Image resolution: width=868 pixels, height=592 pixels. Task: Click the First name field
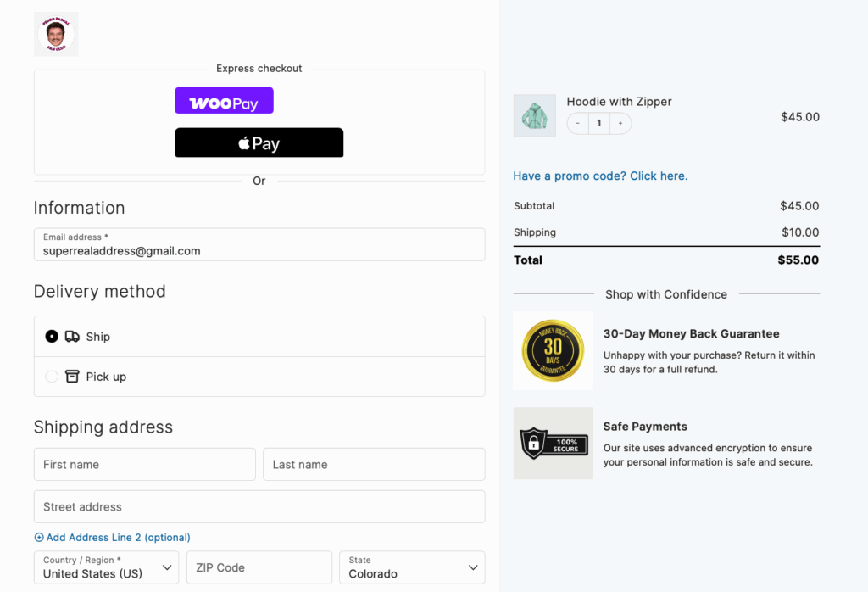coord(144,464)
